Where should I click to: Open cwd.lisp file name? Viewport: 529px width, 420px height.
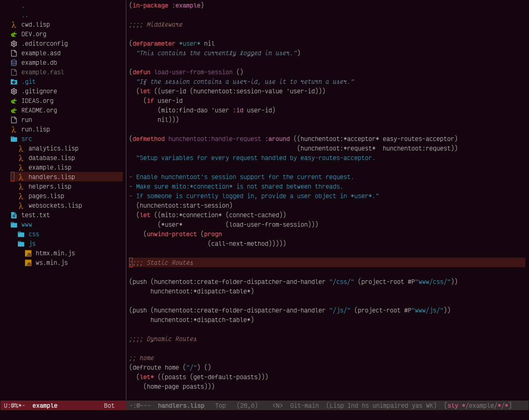click(36, 25)
